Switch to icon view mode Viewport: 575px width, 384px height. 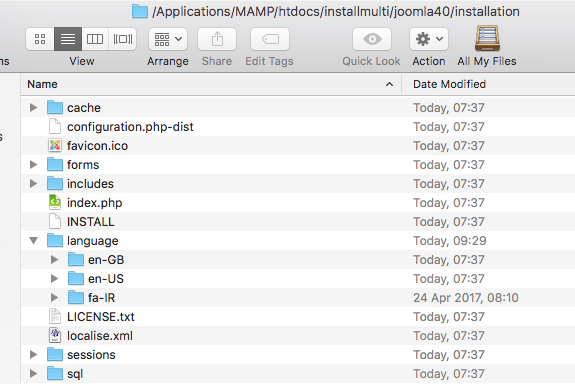40,39
